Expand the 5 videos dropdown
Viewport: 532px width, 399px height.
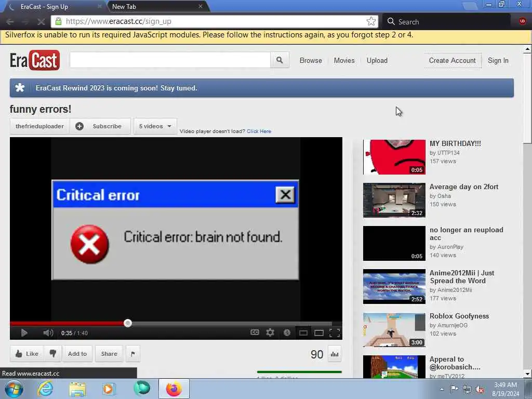pyautogui.click(x=155, y=126)
